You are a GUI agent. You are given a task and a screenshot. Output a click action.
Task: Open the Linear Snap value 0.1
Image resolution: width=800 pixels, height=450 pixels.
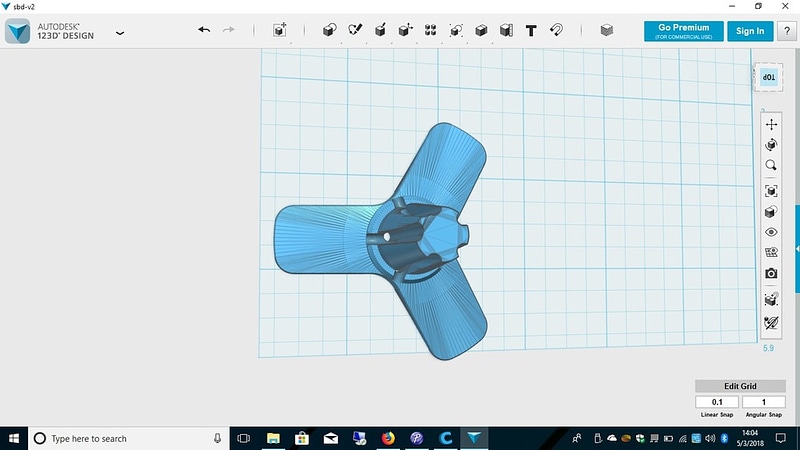click(717, 402)
